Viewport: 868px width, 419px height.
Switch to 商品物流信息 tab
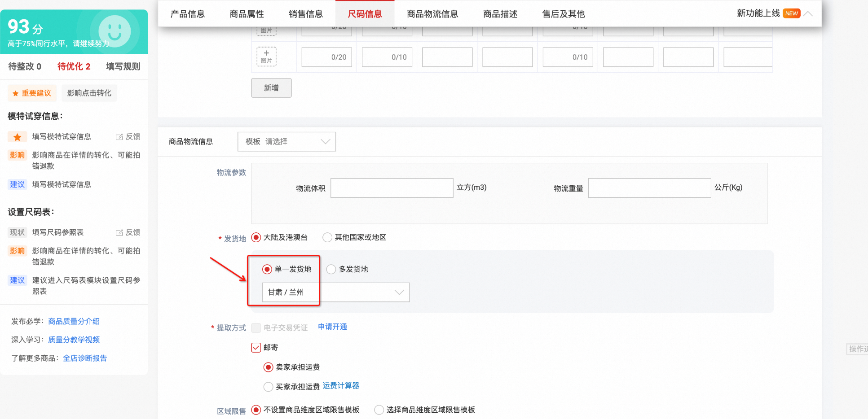tap(432, 14)
